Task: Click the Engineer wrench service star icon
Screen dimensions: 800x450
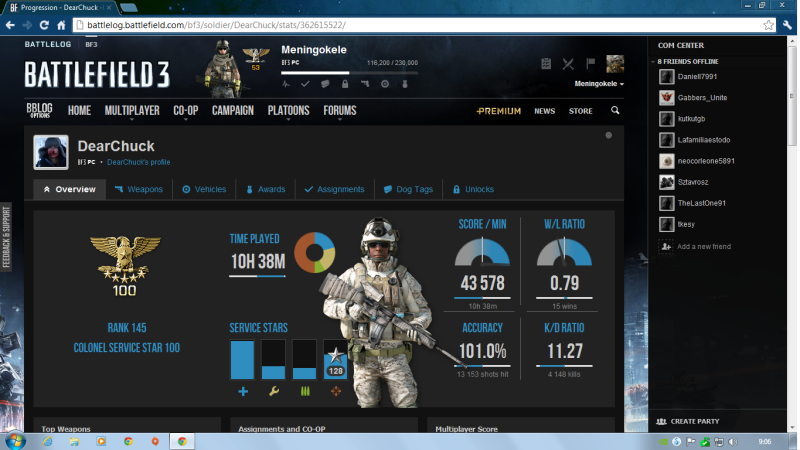Action: click(274, 391)
